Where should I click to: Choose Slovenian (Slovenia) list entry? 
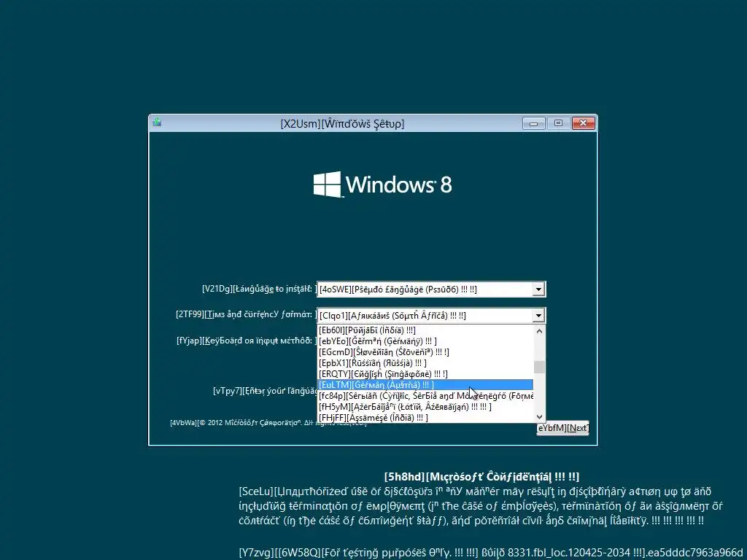point(425,352)
